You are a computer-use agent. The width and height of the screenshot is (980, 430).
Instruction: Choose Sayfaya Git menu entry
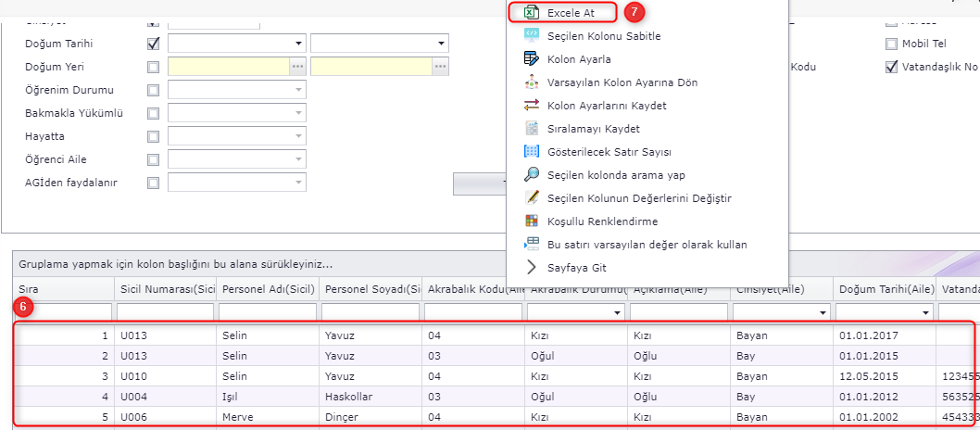click(x=579, y=268)
